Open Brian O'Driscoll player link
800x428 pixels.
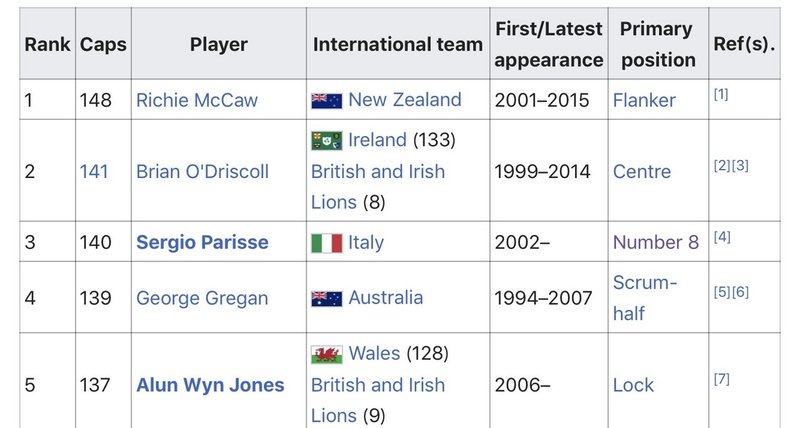(202, 171)
